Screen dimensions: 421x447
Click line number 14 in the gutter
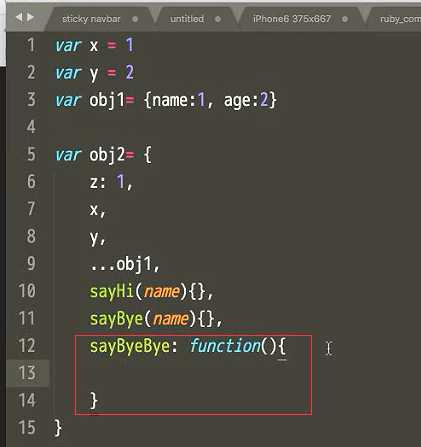[x=27, y=400]
